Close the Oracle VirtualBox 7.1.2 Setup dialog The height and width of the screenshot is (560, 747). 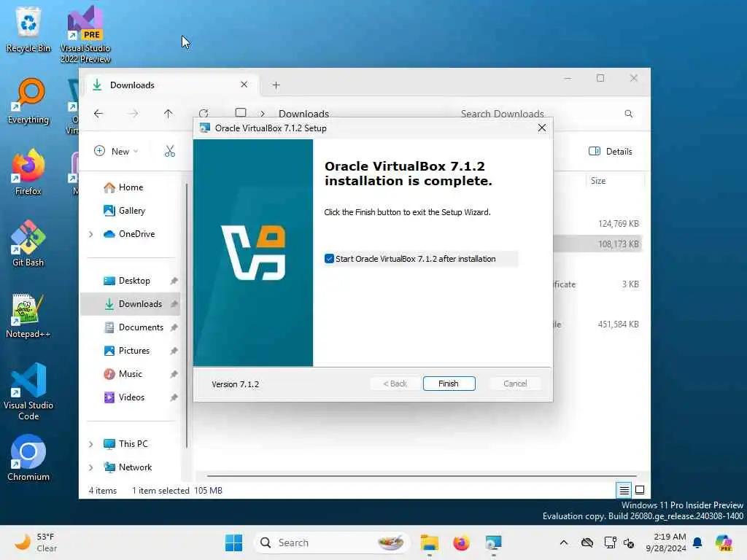coord(542,128)
